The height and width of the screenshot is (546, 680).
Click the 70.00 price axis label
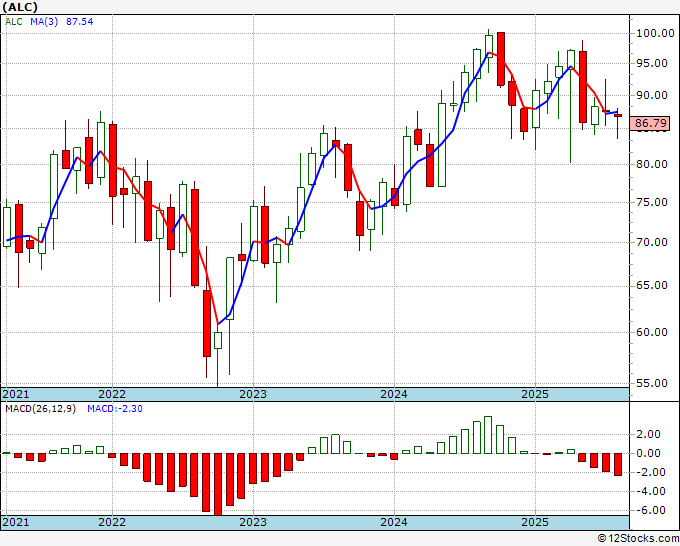[652, 242]
